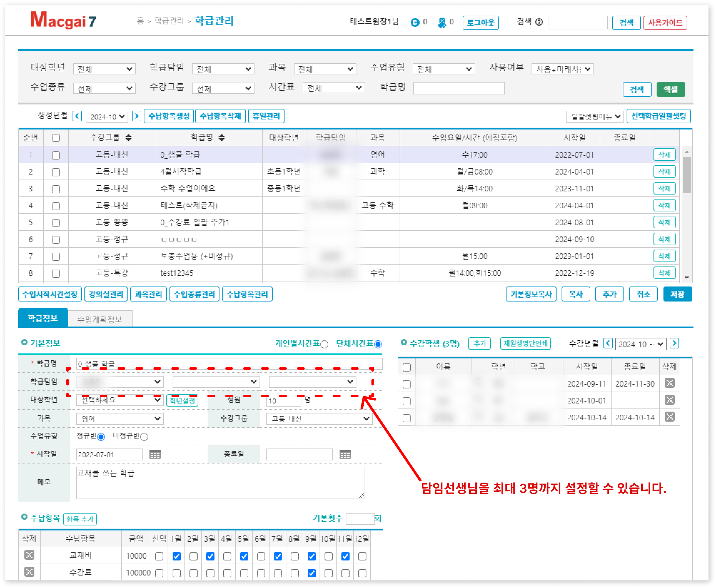The width and height of the screenshot is (716, 588).
Task: Sort by 학급명 column arrows
Action: [222, 138]
